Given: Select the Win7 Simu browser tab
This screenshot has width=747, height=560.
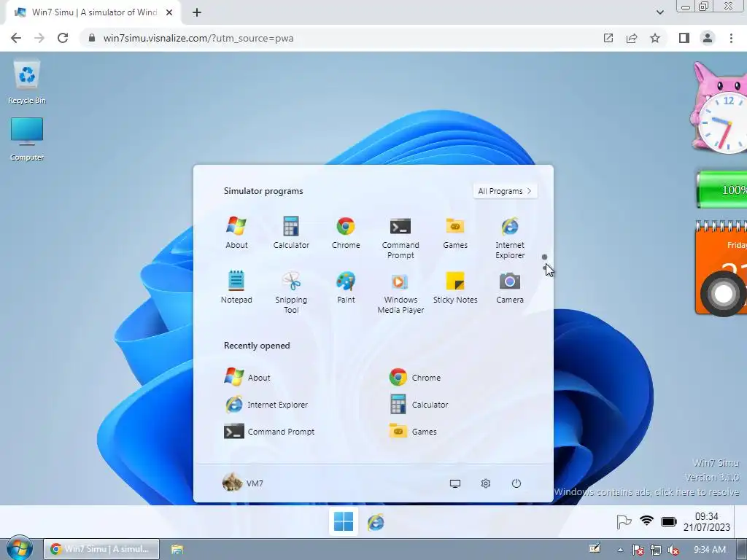Looking at the screenshot, I should pos(93,12).
